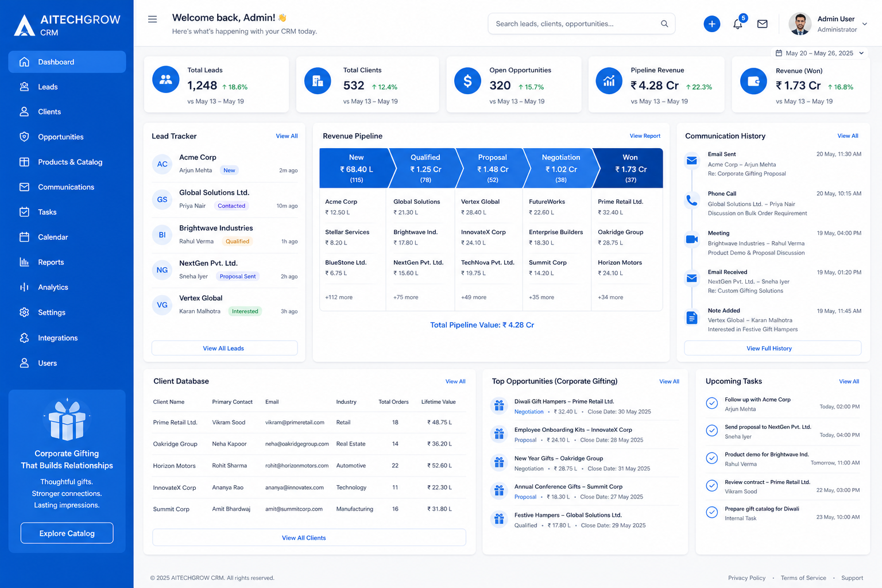Image resolution: width=882 pixels, height=588 pixels.
Task: Click the View All Leads button
Action: (225, 348)
